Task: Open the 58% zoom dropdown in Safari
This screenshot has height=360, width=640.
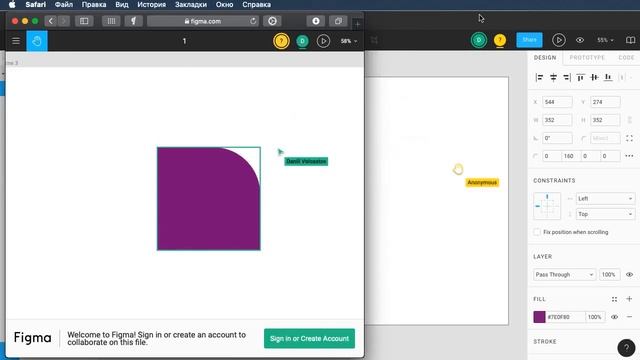Action: click(x=349, y=41)
